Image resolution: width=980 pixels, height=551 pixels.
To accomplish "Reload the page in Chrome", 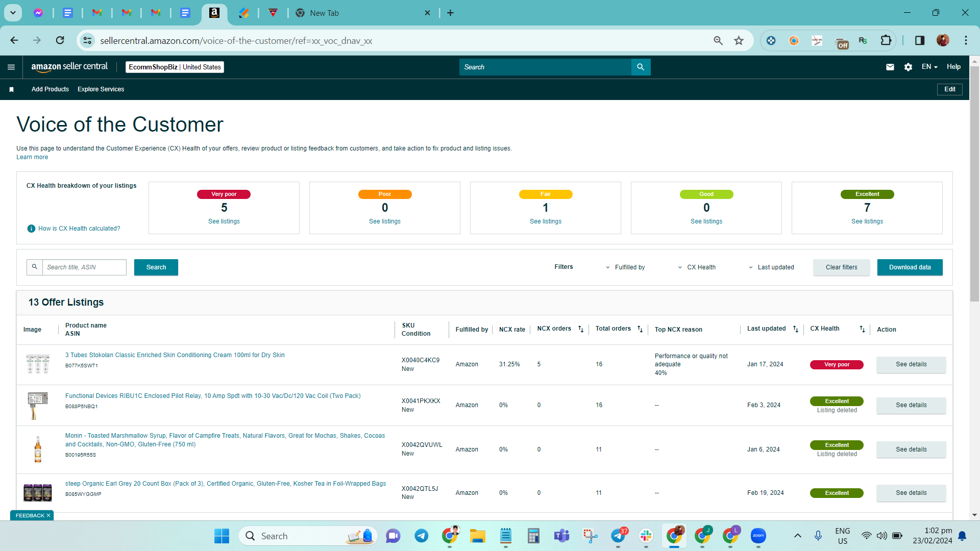I will point(60,40).
